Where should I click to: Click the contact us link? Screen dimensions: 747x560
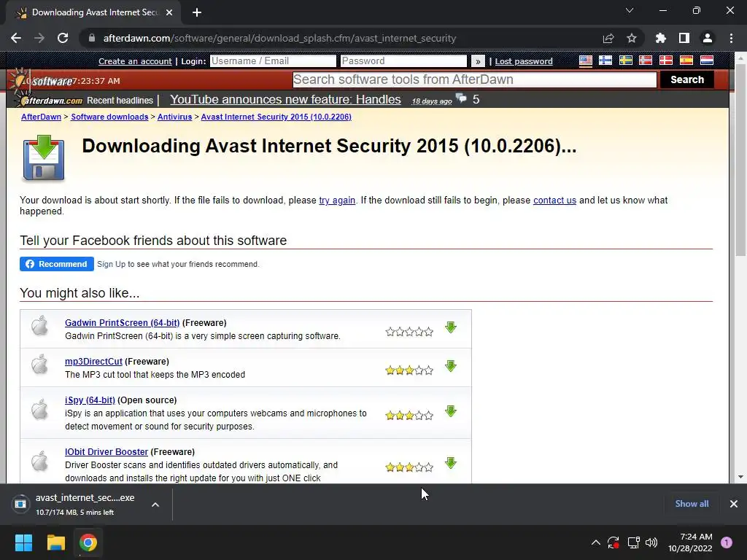[x=554, y=201]
